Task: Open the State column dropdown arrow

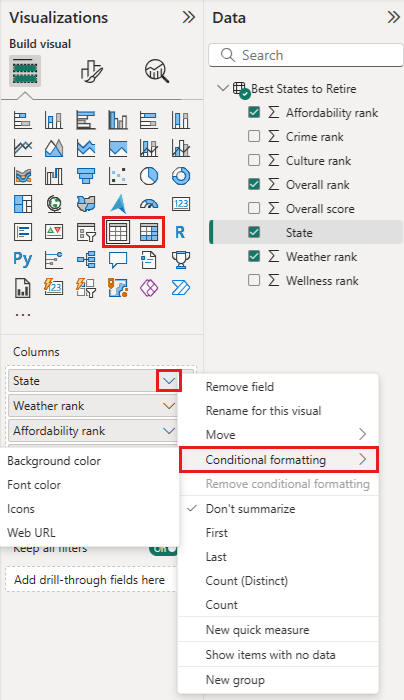Action: [x=169, y=381]
